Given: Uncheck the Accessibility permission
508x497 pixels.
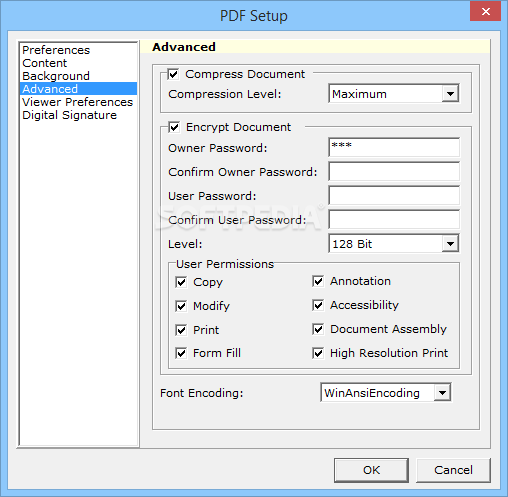Looking at the screenshot, I should 318,305.
